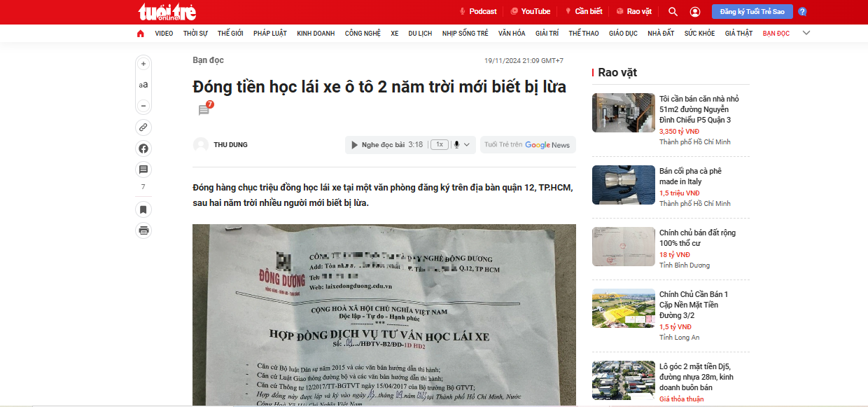
Task: Expand more categories chevron in navigation
Action: pyautogui.click(x=806, y=33)
